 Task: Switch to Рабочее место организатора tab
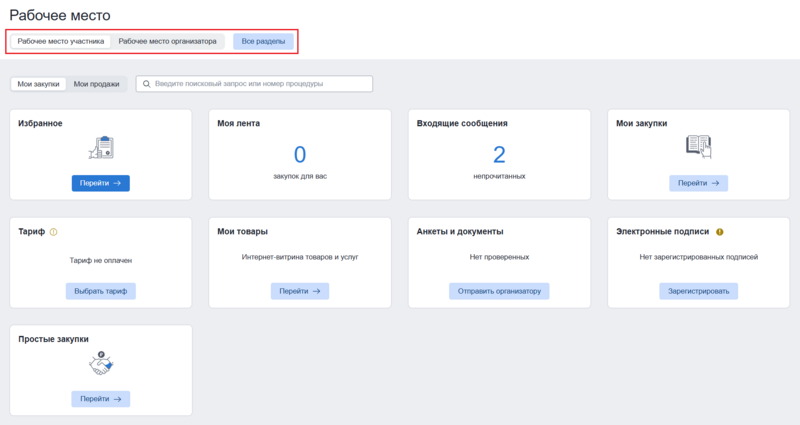tap(167, 42)
